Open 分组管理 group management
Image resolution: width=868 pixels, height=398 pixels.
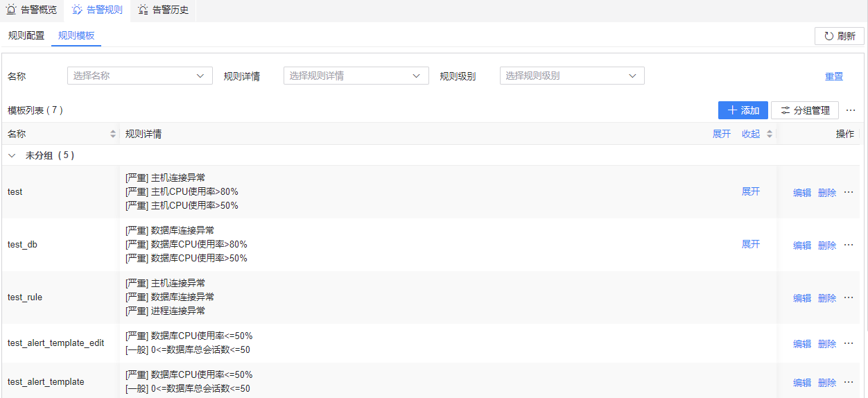tap(805, 110)
